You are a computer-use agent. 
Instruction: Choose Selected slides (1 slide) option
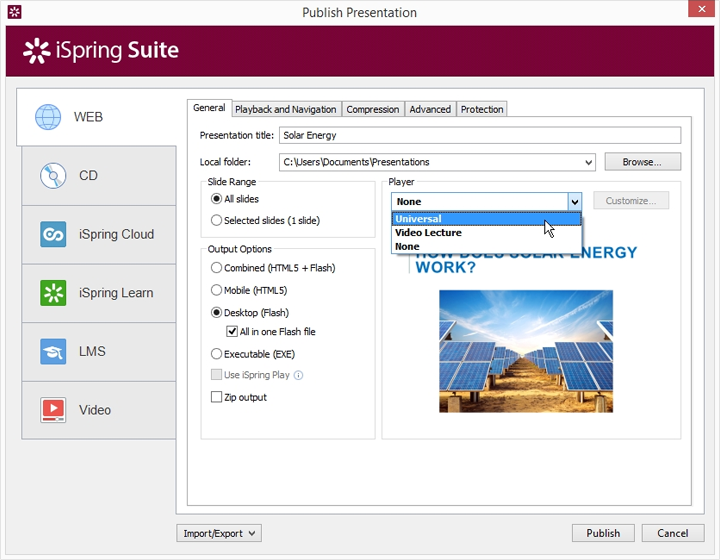point(216,220)
